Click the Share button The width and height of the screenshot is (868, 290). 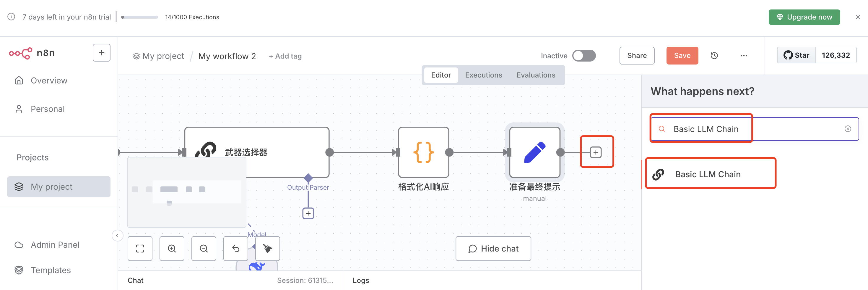(636, 56)
